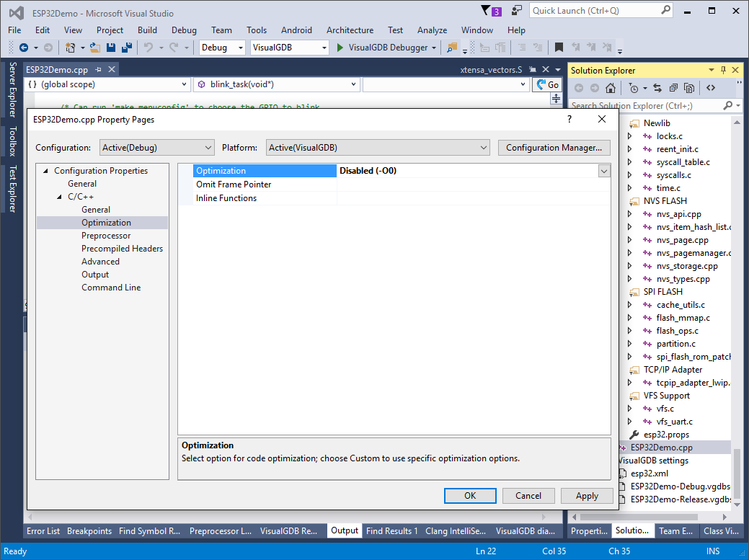Open the Configuration Manager

[x=554, y=148]
